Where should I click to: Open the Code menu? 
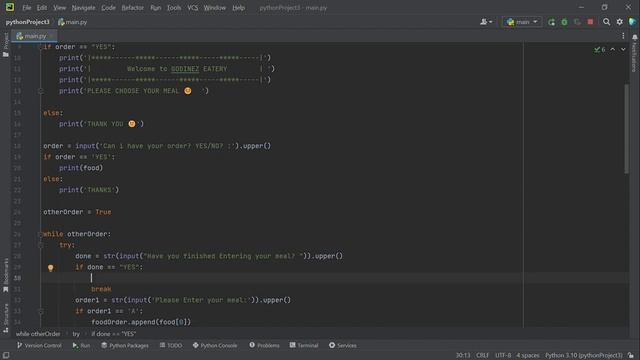[108, 8]
